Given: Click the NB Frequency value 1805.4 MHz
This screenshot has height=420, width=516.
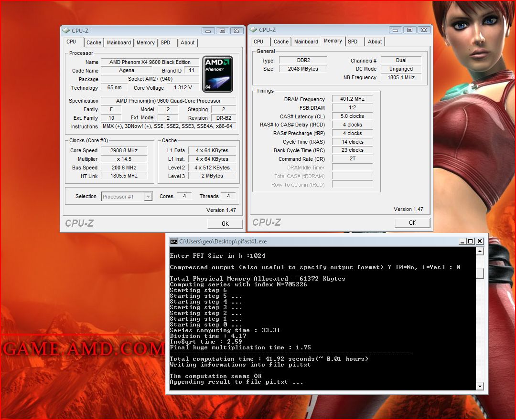Looking at the screenshot, I should tap(401, 78).
